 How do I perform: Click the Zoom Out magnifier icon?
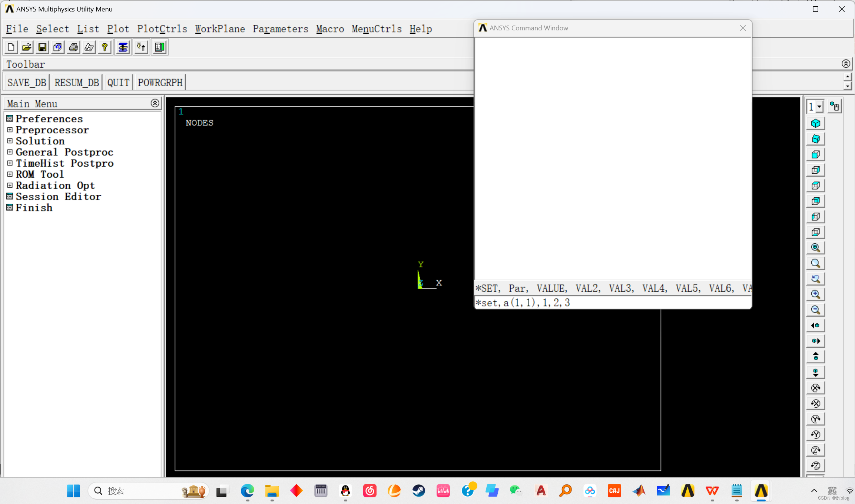tap(815, 310)
